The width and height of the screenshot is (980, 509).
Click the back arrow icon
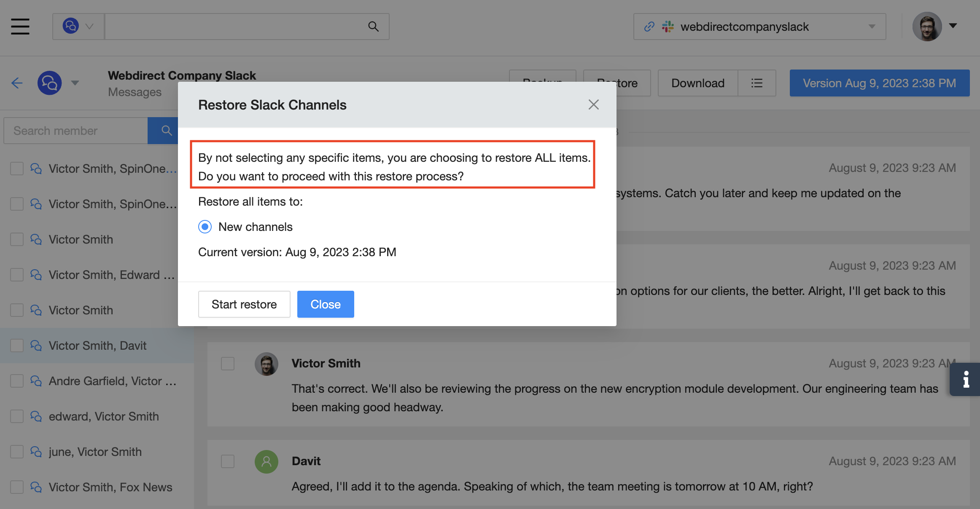(x=17, y=83)
